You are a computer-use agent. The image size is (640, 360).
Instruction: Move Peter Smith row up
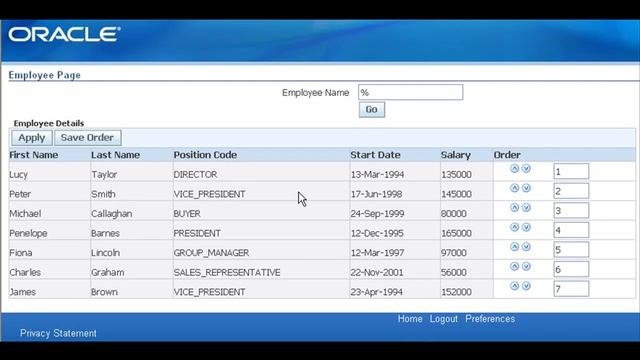(514, 188)
